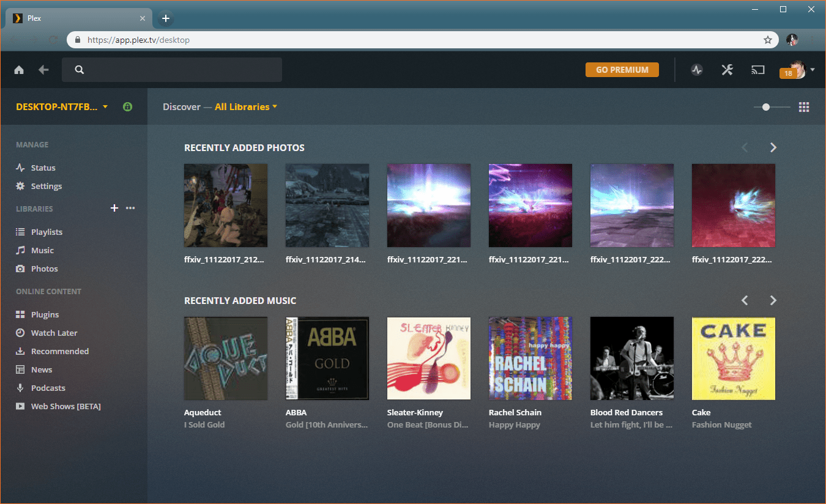Click the Discover link
The height and width of the screenshot is (504, 826).
pyautogui.click(x=182, y=106)
